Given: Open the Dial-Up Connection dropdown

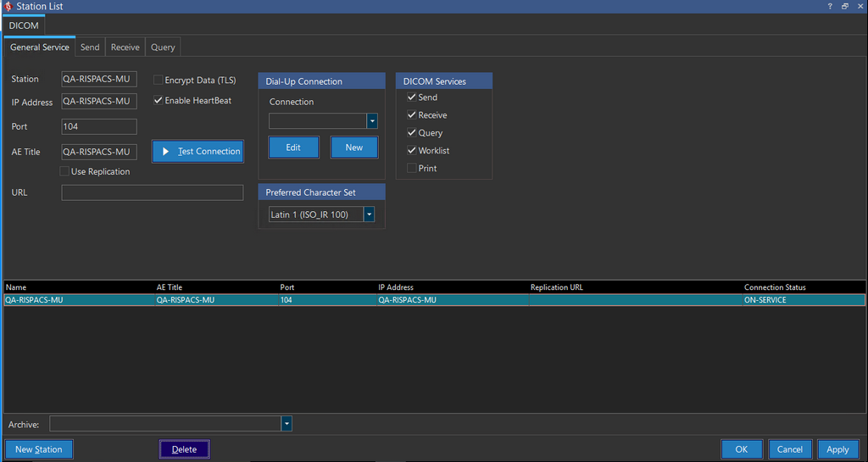Looking at the screenshot, I should 371,121.
